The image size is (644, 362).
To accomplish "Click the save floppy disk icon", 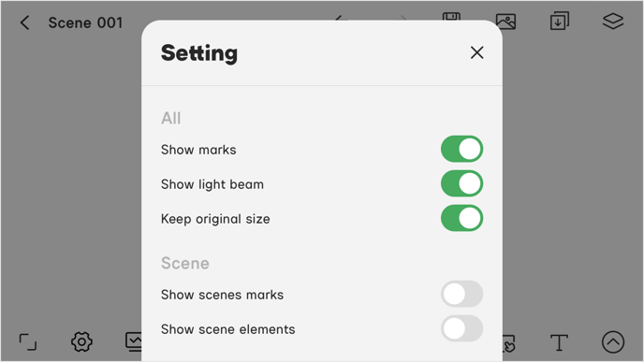I will pos(451,17).
